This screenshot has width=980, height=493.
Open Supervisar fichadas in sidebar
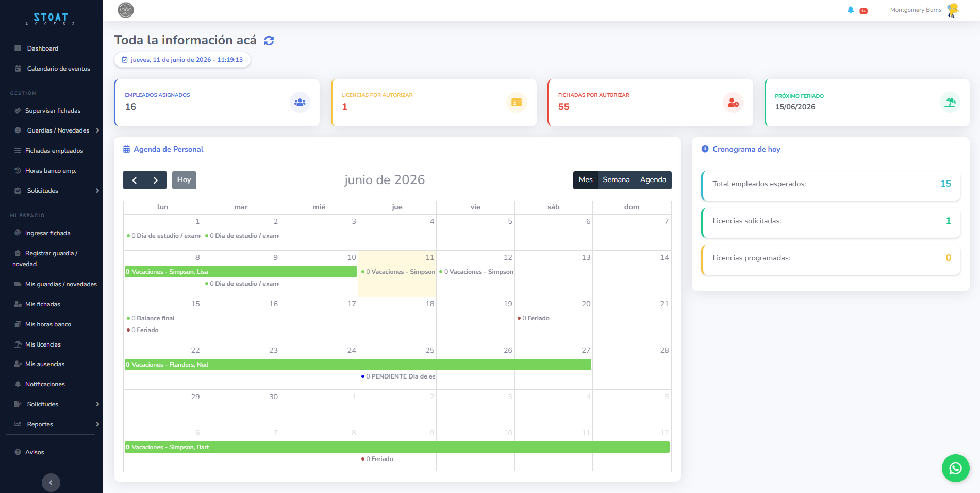point(52,111)
